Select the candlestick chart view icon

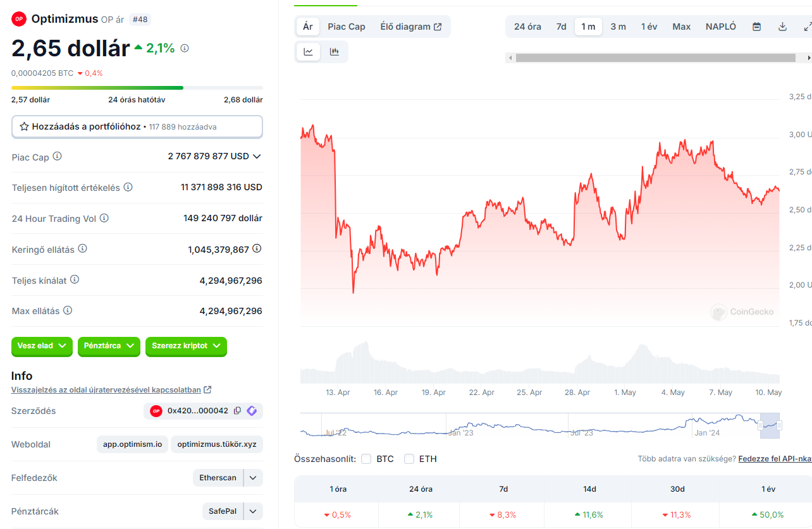(x=335, y=52)
